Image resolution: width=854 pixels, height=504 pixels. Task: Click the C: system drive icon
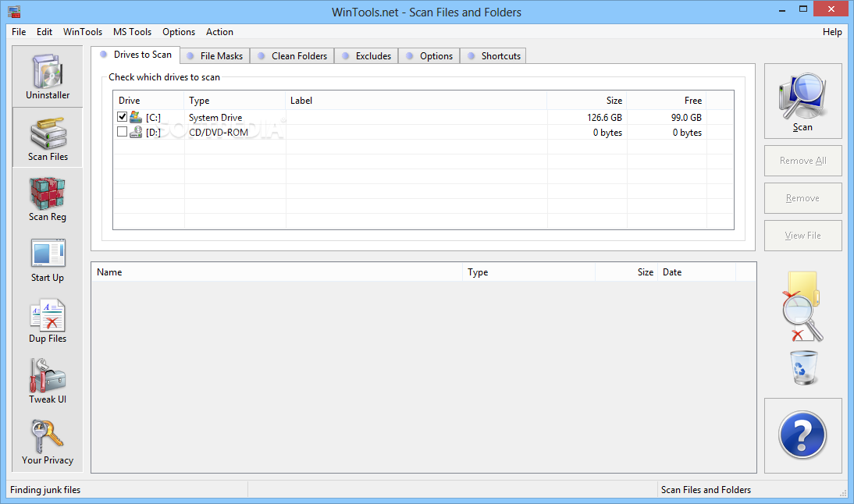pyautogui.click(x=136, y=117)
